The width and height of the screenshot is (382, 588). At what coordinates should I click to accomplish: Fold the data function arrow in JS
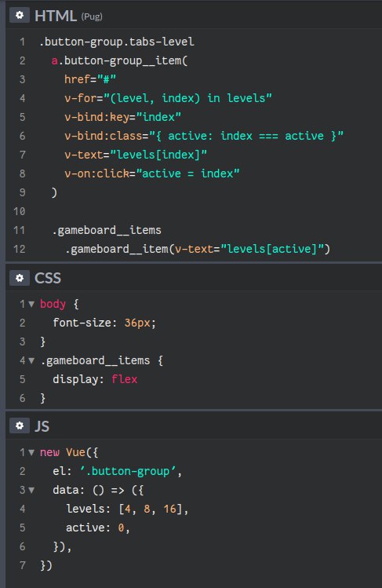pyautogui.click(x=31, y=490)
